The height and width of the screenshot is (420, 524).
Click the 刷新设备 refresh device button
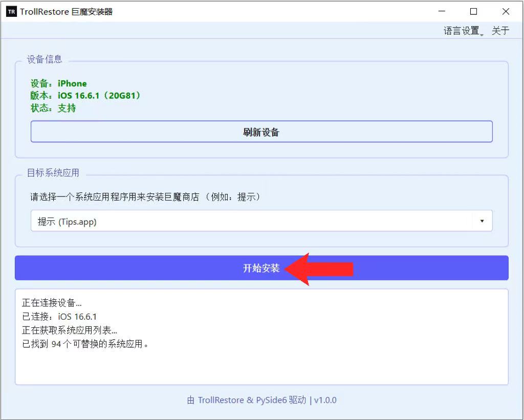pyautogui.click(x=261, y=131)
